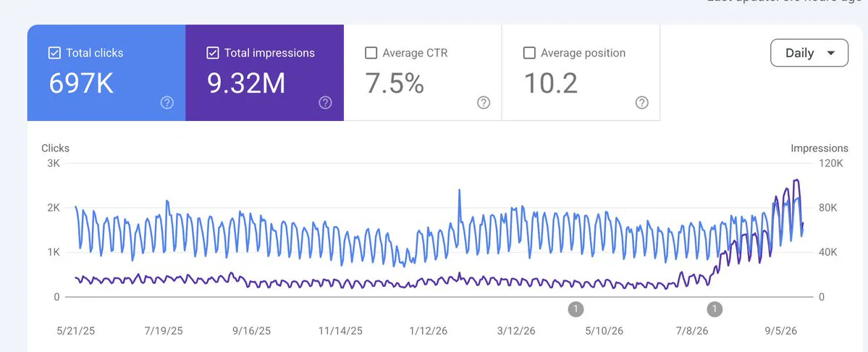Enable the Average position checkbox
Image resolution: width=868 pixels, height=352 pixels.
[529, 53]
